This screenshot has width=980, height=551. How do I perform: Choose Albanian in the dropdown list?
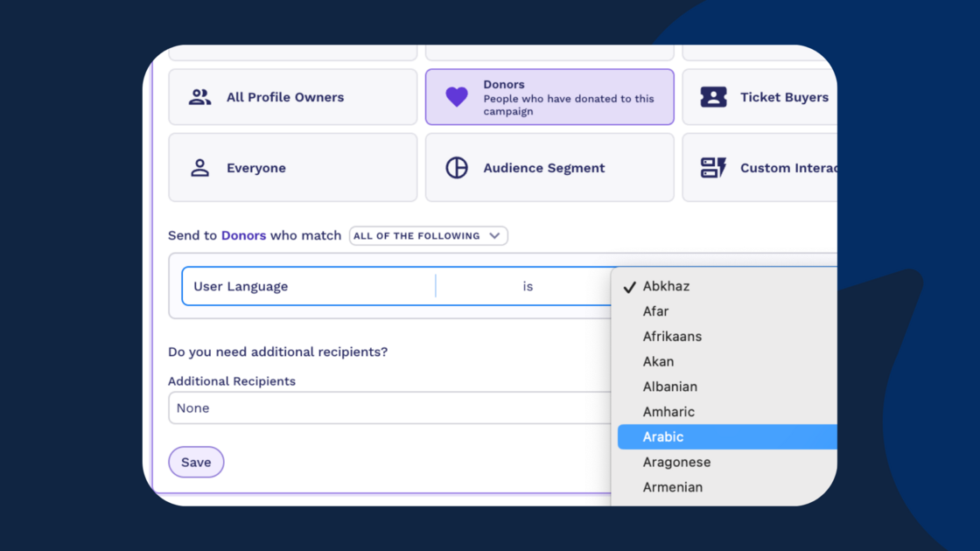coord(669,387)
